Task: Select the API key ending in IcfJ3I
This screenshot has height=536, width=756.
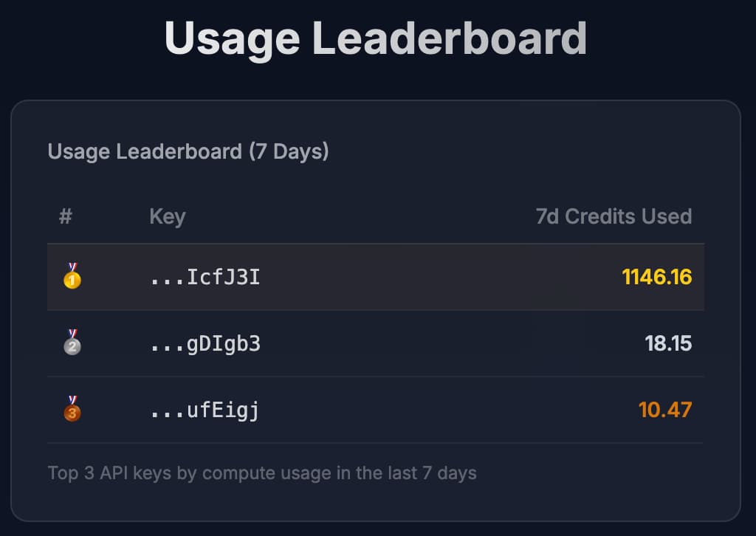Action: 205,278
